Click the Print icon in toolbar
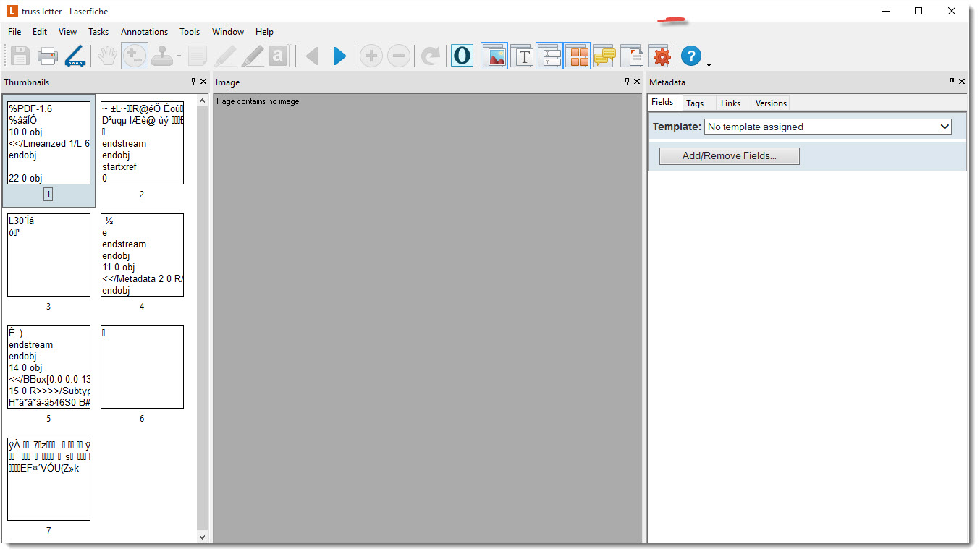This screenshot has height=554, width=980. coord(48,56)
